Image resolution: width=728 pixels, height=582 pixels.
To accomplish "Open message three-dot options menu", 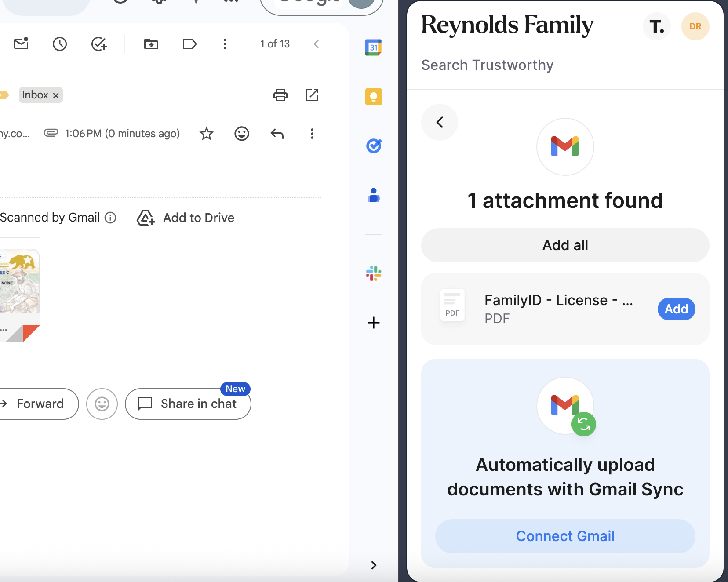I will pos(312,134).
